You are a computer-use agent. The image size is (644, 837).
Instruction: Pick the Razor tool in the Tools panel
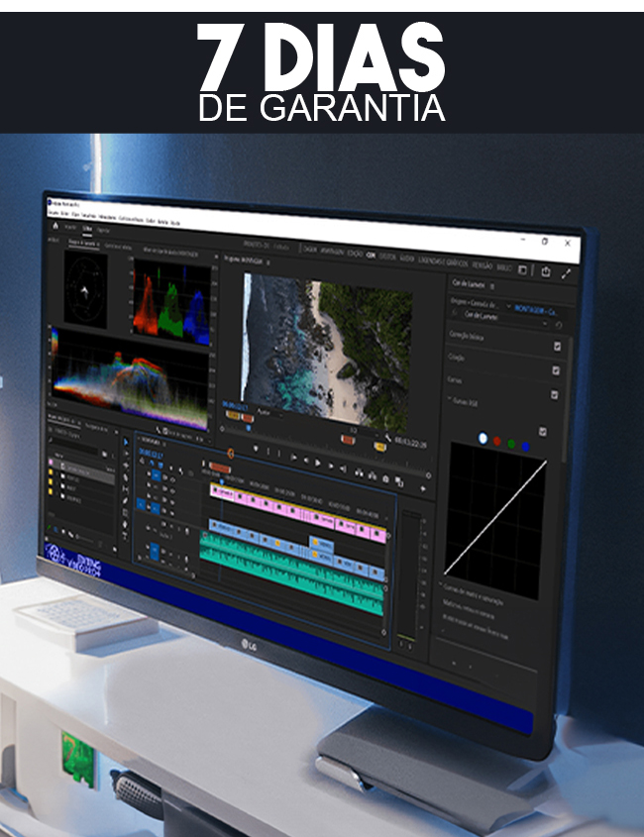point(126,477)
